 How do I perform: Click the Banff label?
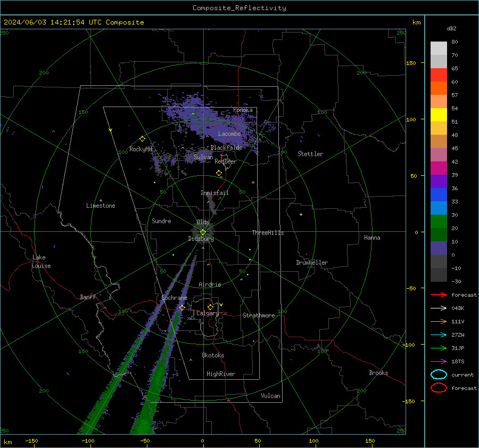pos(88,297)
